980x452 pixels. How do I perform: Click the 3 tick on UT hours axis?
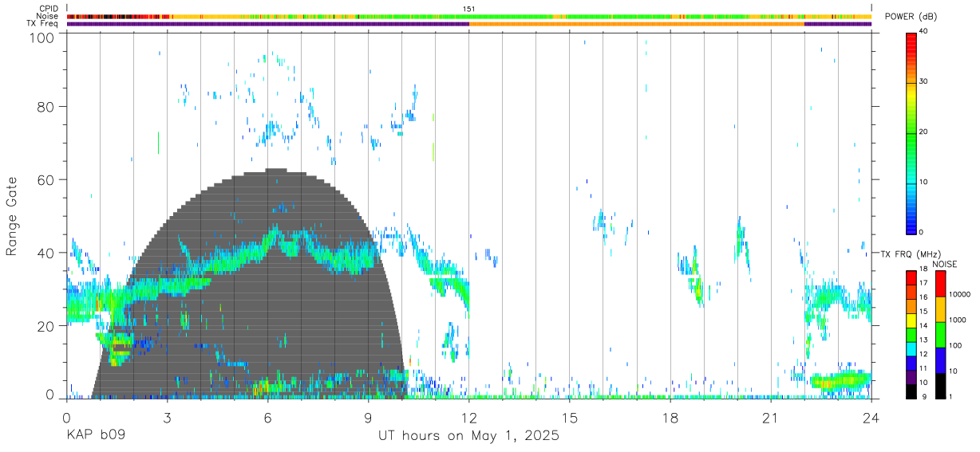pos(167,417)
